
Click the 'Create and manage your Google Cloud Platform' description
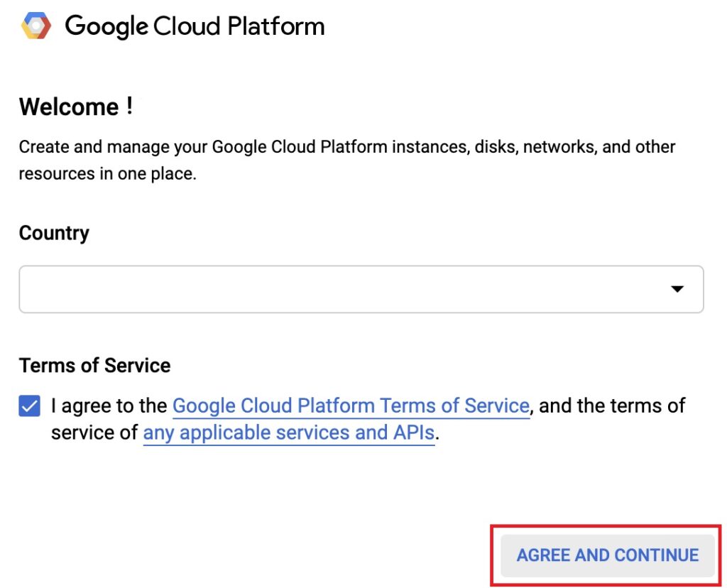[346, 160]
